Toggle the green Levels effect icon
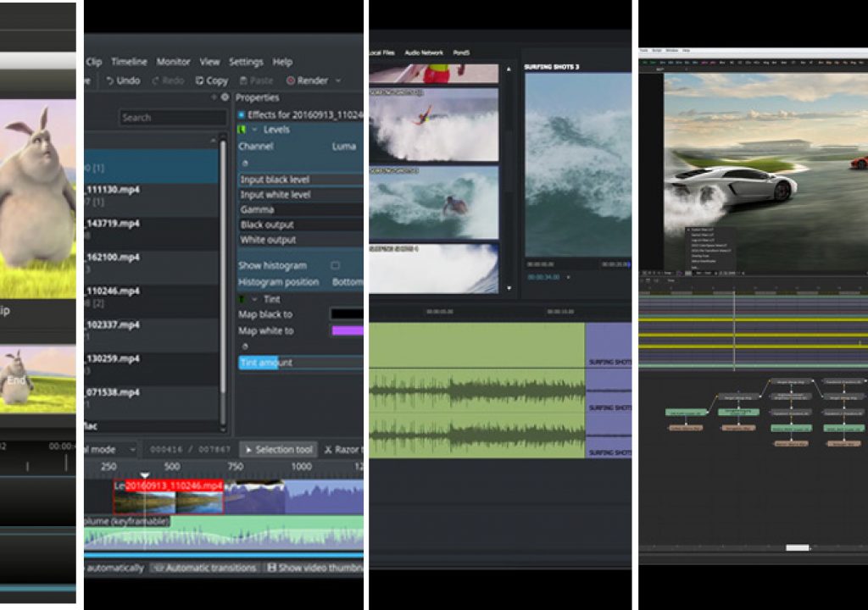Viewport: 868px width, 610px height. pyautogui.click(x=242, y=130)
